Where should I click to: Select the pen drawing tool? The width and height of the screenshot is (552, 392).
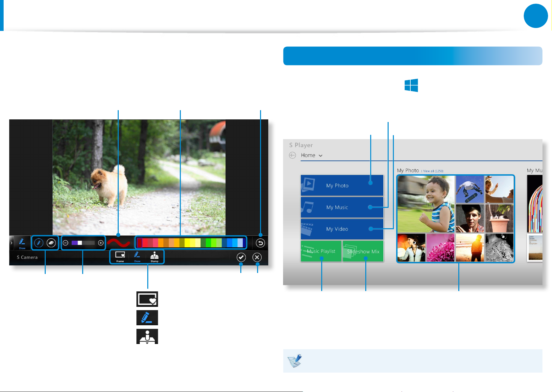pos(39,243)
